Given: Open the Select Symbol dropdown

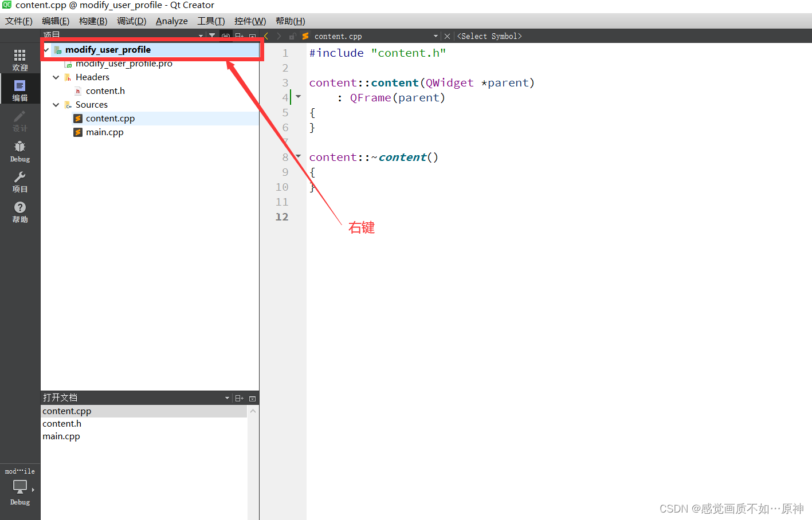Looking at the screenshot, I should pyautogui.click(x=489, y=36).
